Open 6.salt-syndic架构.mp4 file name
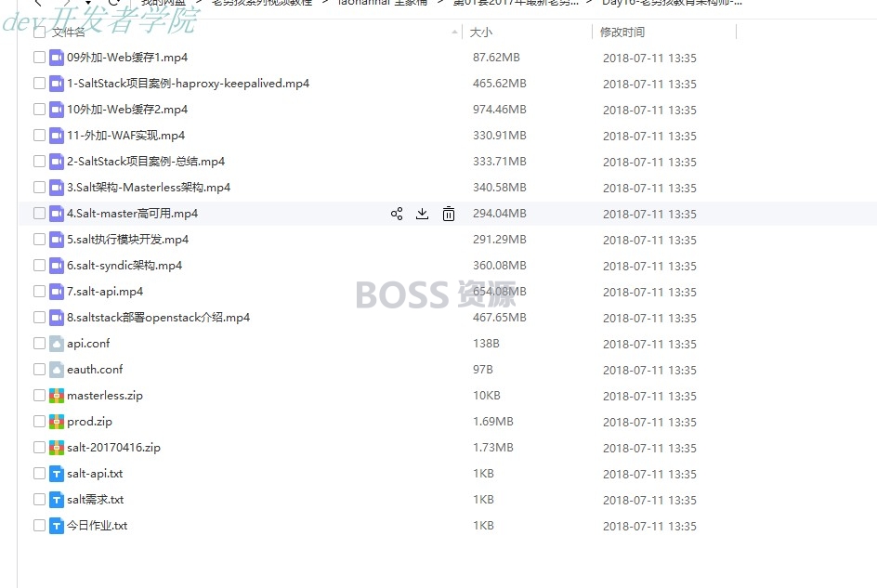877x588 pixels. pos(124,266)
